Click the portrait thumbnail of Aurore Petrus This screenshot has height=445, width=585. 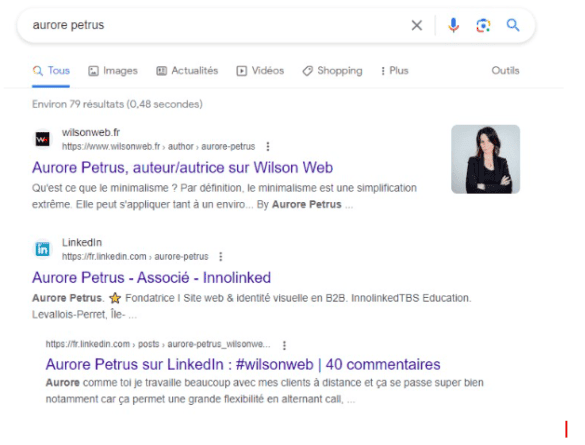coord(485,159)
